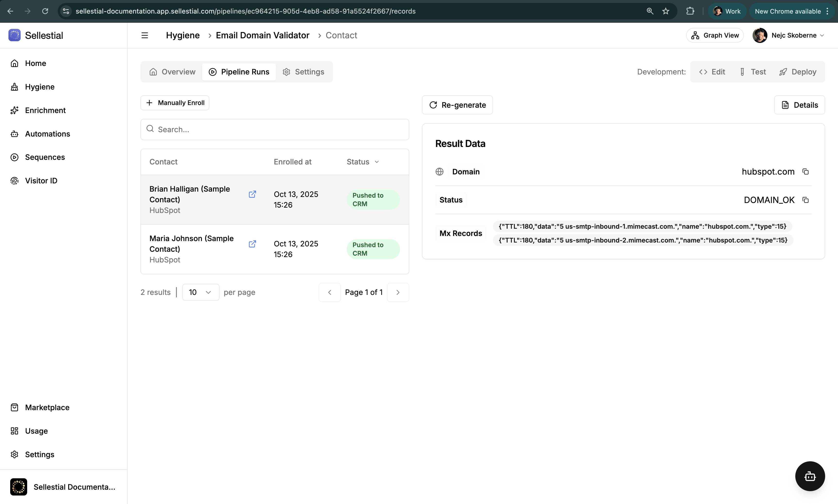Open the pipeline Settings tab
838x504 pixels.
coord(304,72)
